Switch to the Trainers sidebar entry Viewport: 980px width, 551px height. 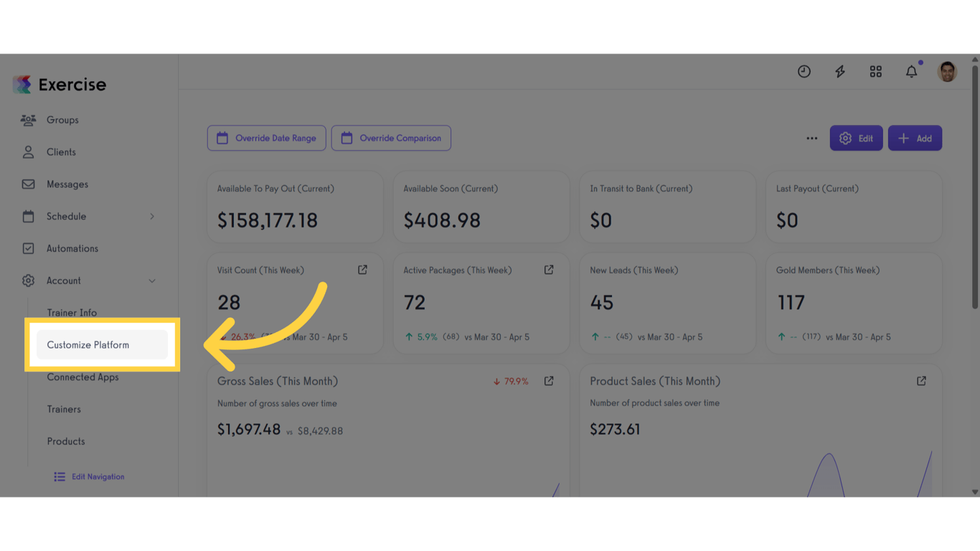[64, 409]
